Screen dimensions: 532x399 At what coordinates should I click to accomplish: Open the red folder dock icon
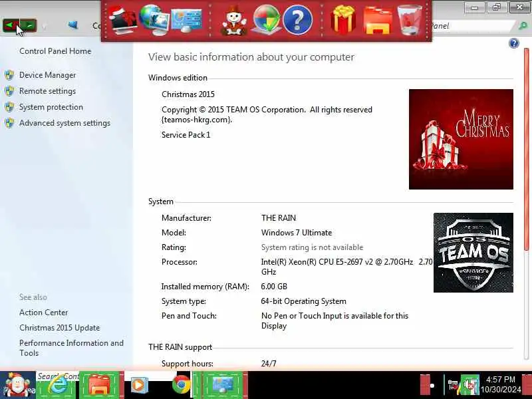point(377,21)
